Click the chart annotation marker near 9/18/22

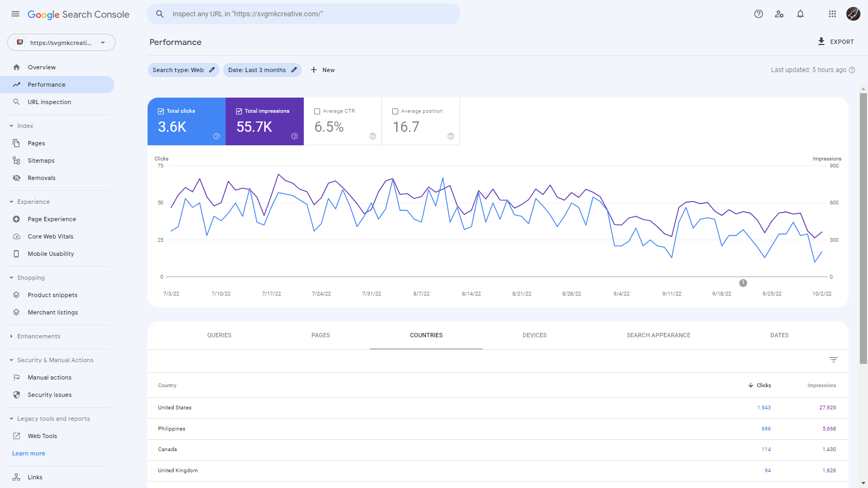tap(743, 283)
